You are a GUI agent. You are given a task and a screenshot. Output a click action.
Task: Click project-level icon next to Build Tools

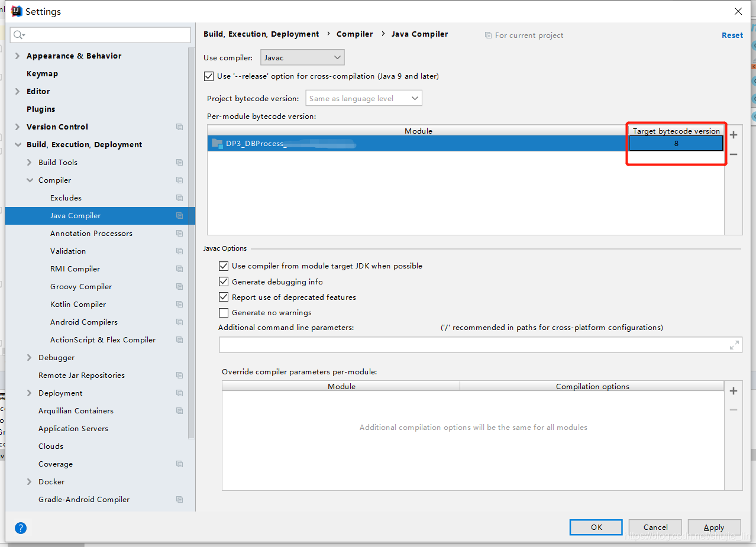pos(179,162)
